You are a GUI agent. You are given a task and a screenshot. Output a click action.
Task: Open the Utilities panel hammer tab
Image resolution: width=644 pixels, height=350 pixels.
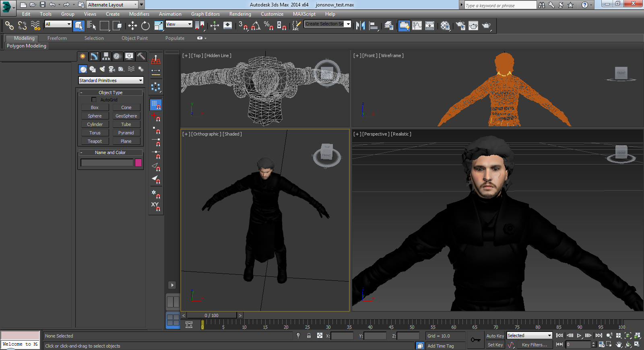tap(140, 56)
